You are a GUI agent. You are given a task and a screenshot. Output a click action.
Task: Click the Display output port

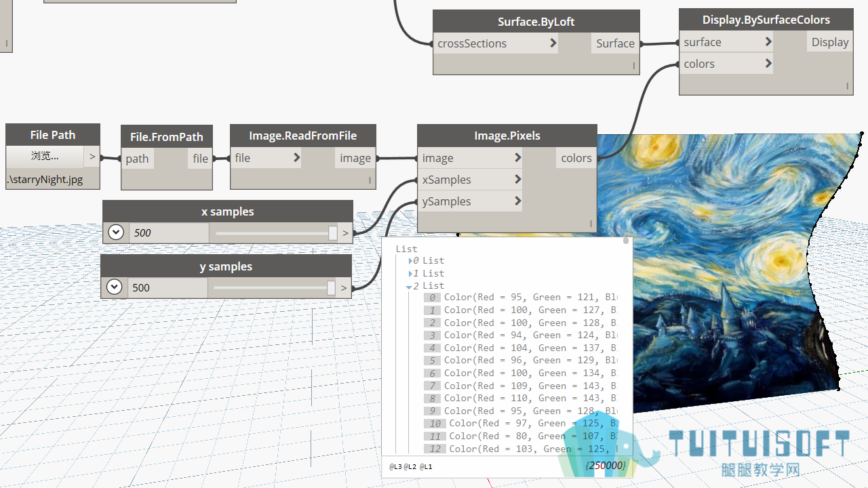(829, 42)
